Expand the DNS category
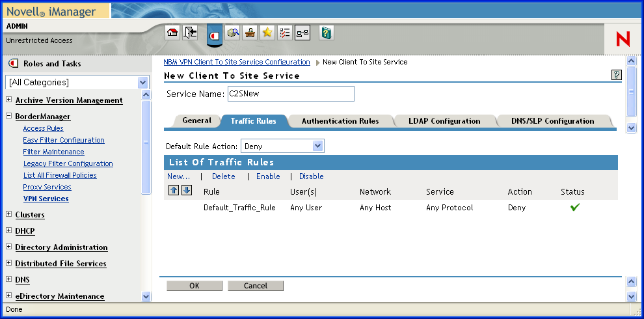 coord(8,279)
